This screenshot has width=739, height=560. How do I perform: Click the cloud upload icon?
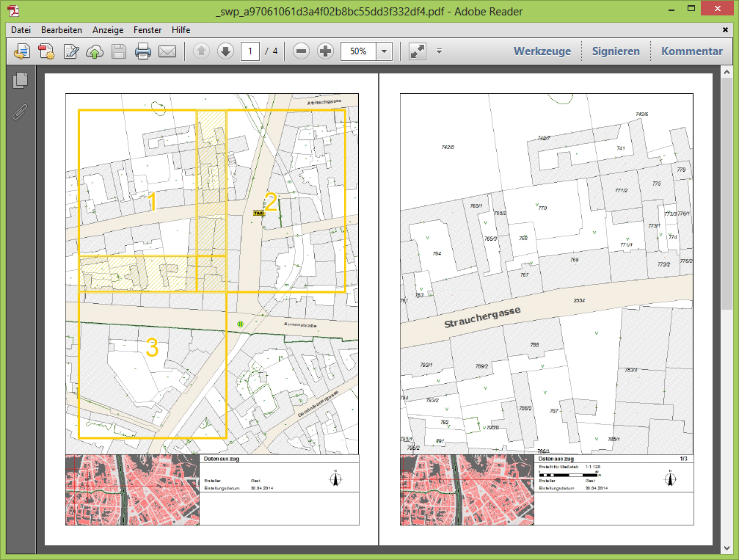point(95,51)
